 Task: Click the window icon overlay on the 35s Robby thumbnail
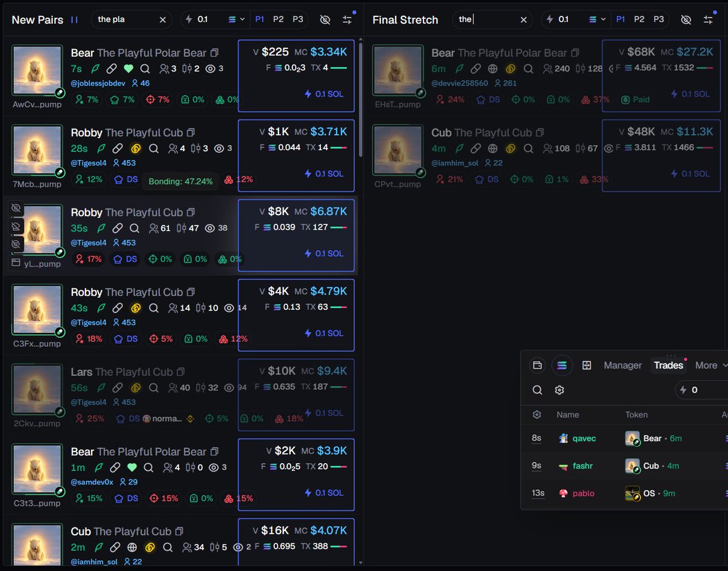16,262
